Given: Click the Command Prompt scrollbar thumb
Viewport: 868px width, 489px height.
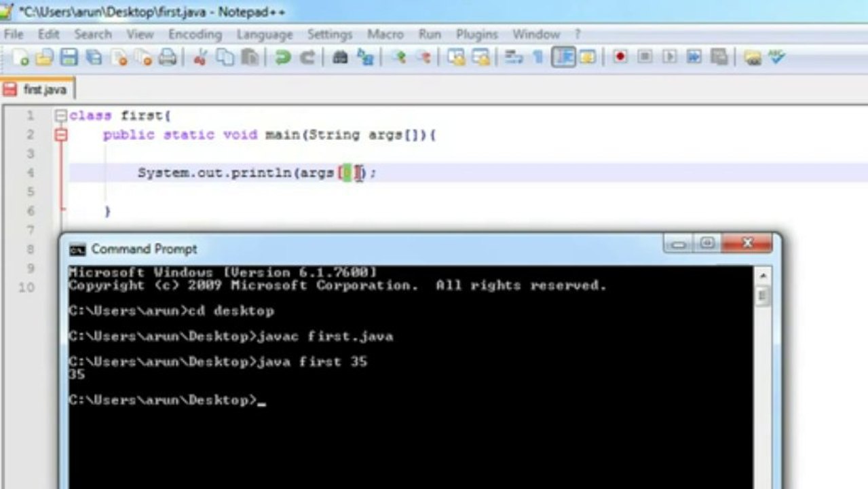Looking at the screenshot, I should [x=762, y=296].
